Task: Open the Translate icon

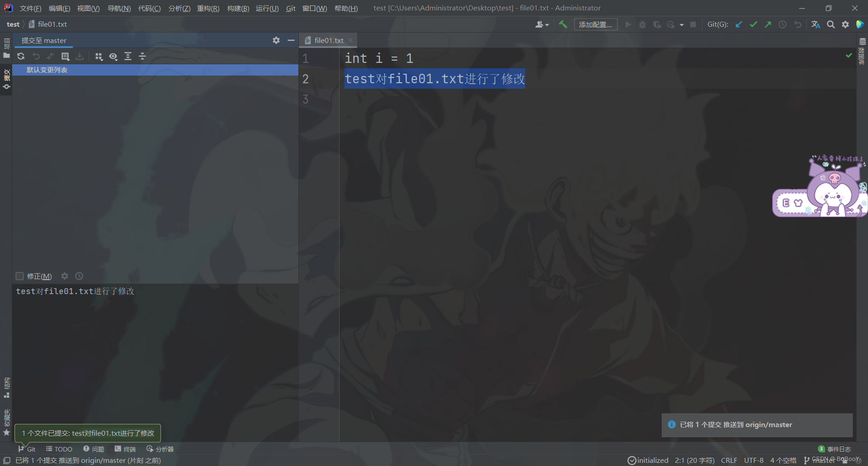Action: coord(816,24)
